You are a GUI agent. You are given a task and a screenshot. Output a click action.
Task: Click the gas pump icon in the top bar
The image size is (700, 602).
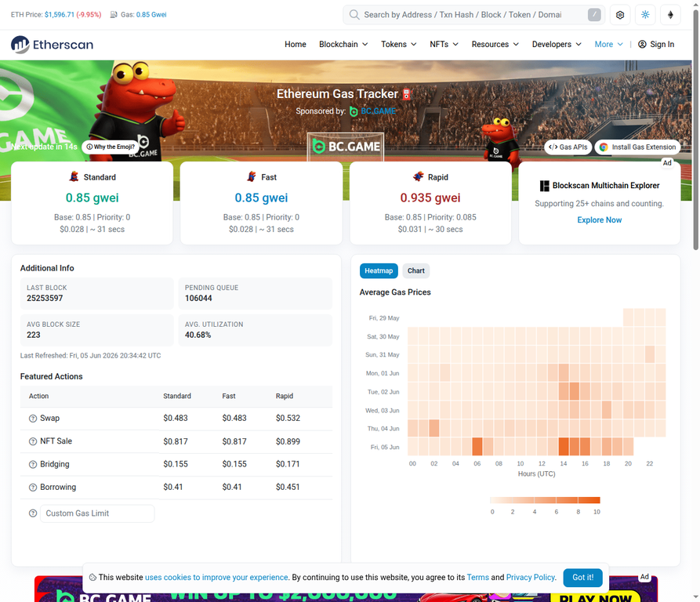[x=114, y=15]
